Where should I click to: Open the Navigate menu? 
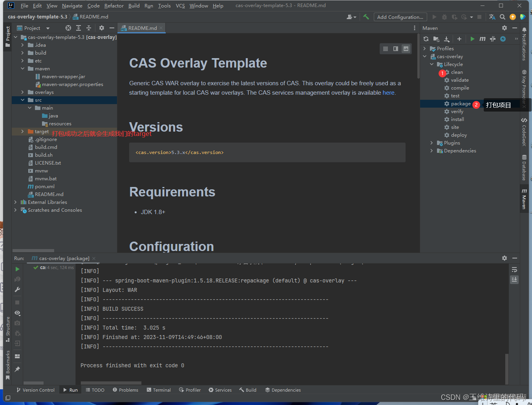point(72,5)
